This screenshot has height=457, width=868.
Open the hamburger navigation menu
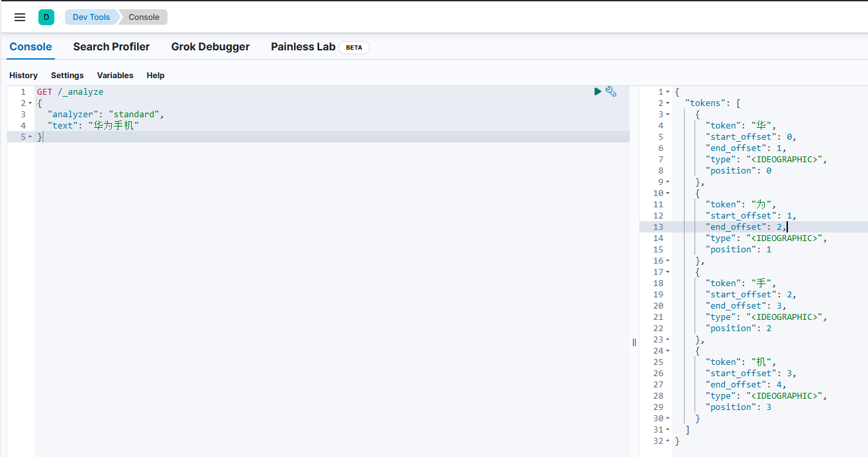pos(20,17)
